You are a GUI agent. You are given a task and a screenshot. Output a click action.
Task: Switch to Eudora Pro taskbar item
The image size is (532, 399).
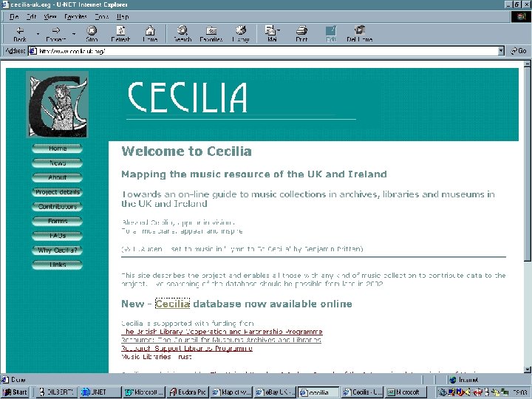point(187,392)
